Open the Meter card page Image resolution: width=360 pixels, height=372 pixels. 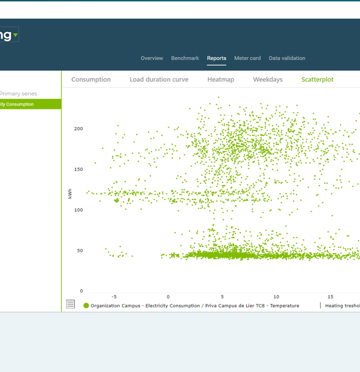pos(247,58)
